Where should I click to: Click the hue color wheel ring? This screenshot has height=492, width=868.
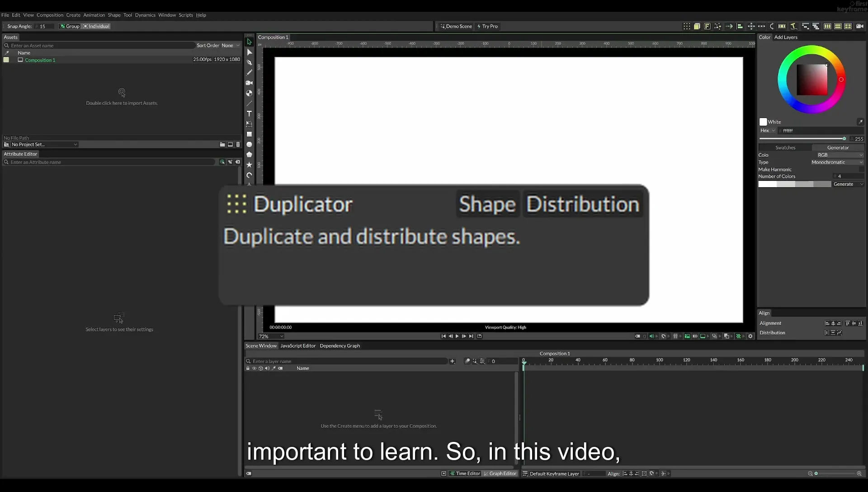coord(811,49)
